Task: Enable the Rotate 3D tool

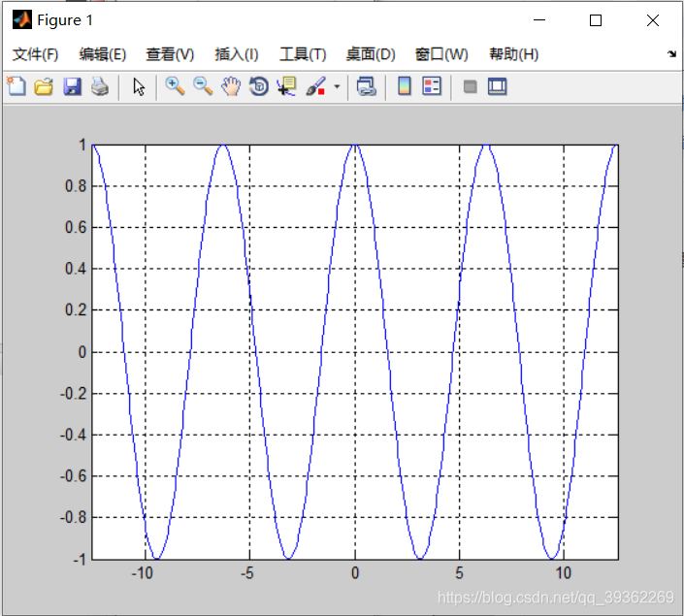Action: pyautogui.click(x=259, y=86)
